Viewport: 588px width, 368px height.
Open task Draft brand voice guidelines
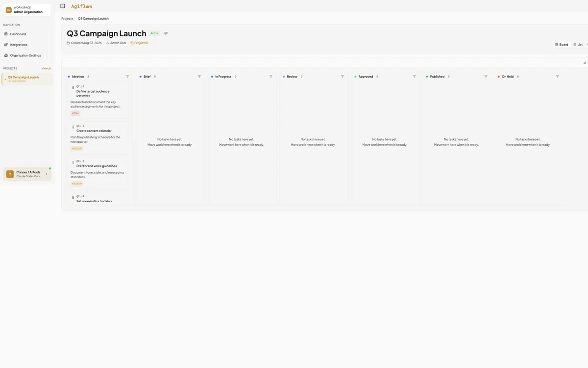click(x=97, y=166)
